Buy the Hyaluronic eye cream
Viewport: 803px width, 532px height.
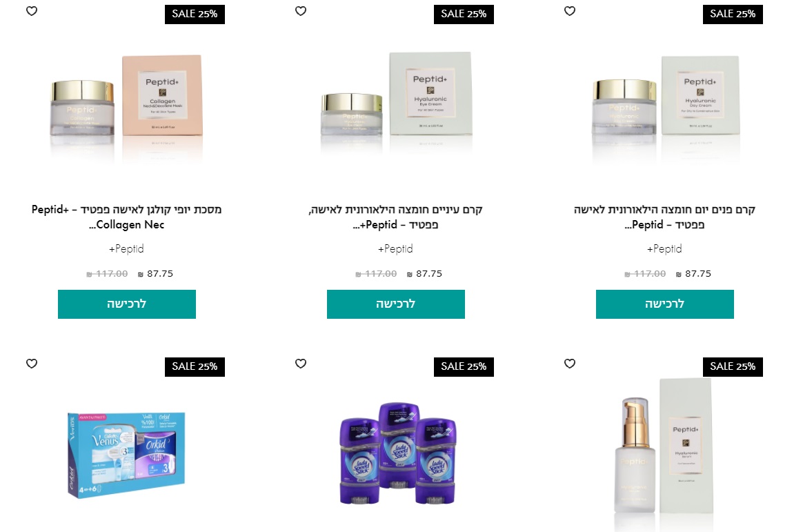point(396,304)
